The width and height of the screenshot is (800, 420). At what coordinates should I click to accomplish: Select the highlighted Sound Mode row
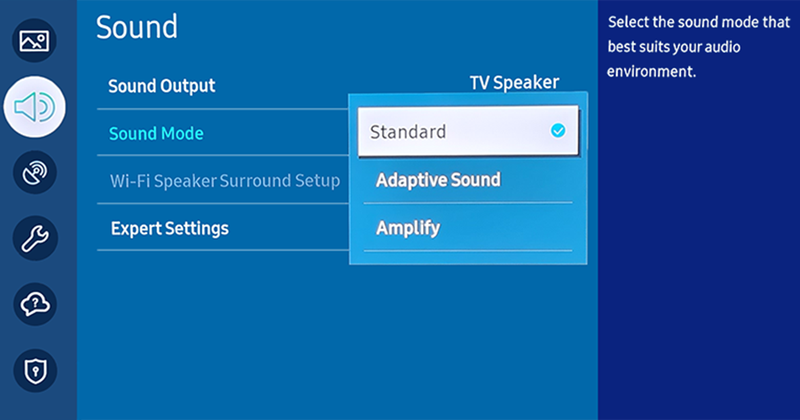point(156,134)
